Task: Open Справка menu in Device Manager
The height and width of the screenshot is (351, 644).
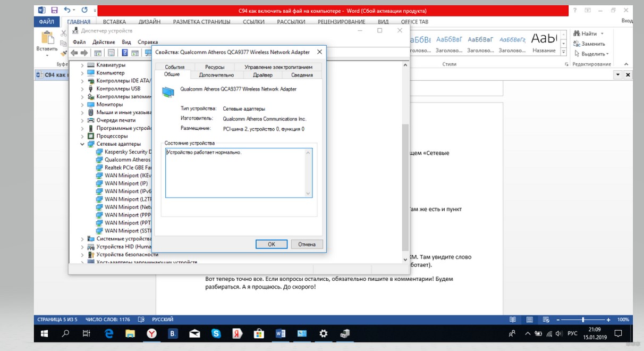Action: pos(148,42)
